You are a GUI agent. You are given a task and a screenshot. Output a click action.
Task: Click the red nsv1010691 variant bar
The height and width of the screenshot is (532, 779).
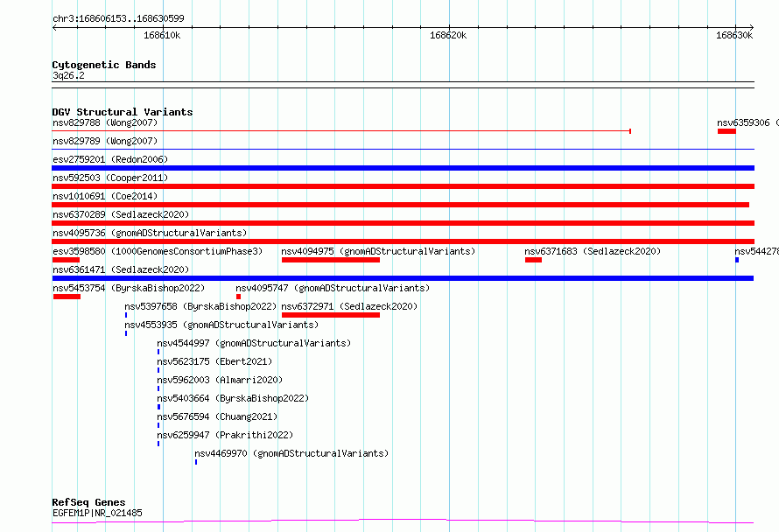tap(400, 205)
